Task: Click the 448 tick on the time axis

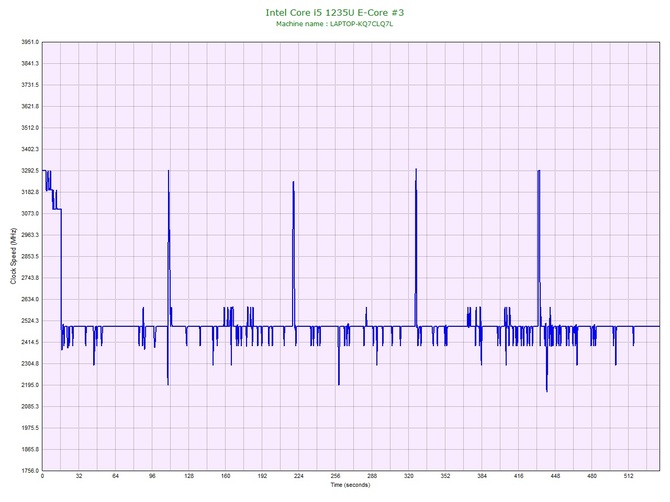Action: click(555, 476)
